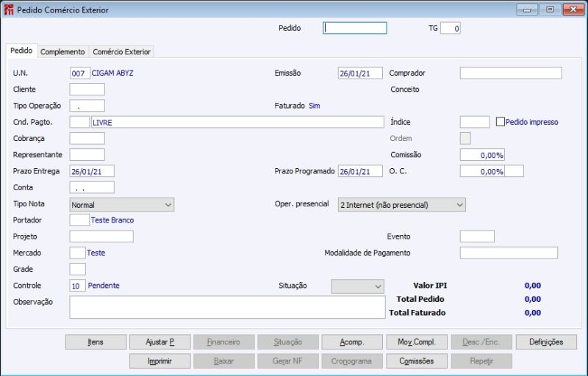Click the Prazo Entrega date field

[x=92, y=171]
